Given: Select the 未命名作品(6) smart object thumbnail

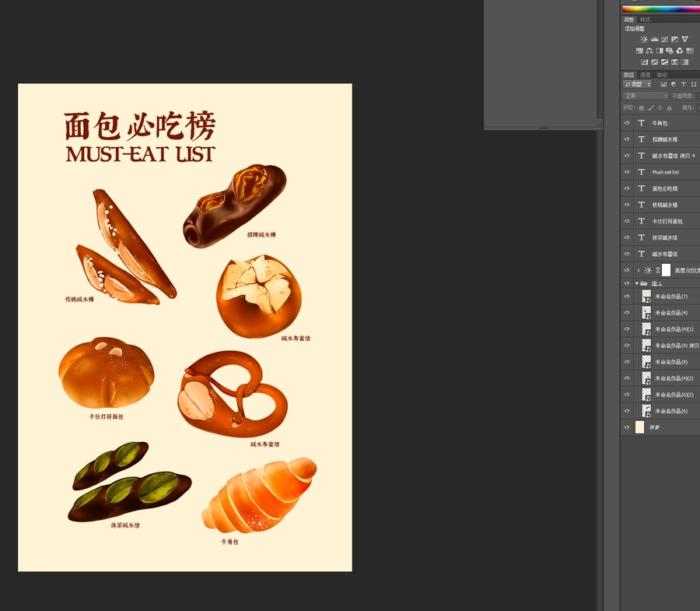Looking at the screenshot, I should (646, 411).
